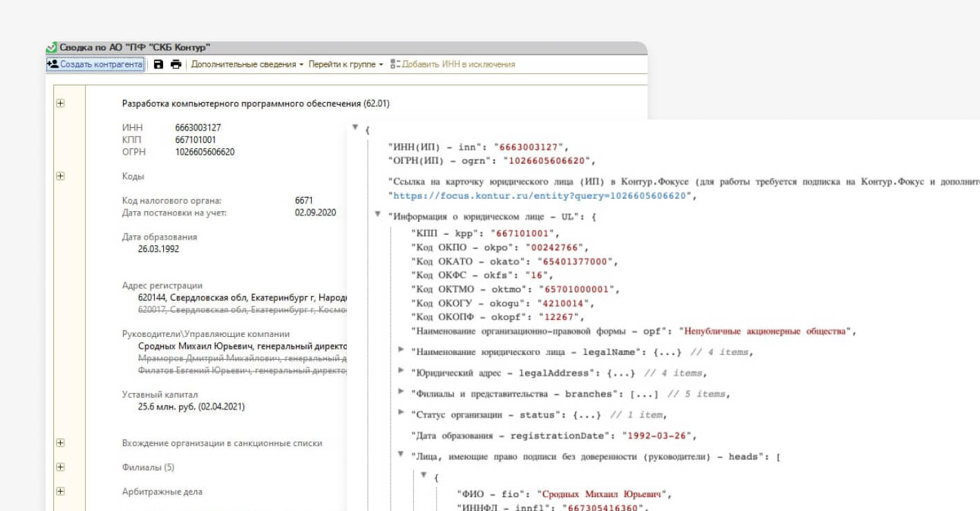Click the struck-through address starting 620017

243,310
